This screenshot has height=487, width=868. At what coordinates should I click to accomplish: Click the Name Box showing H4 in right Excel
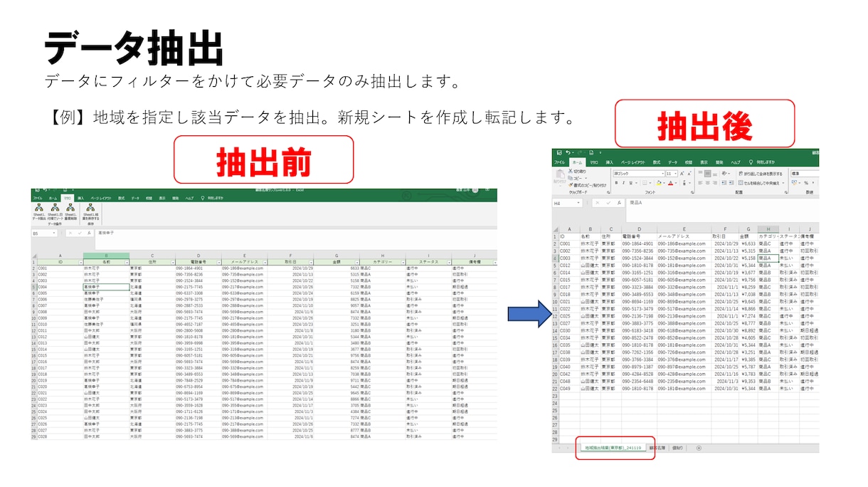[x=567, y=203]
